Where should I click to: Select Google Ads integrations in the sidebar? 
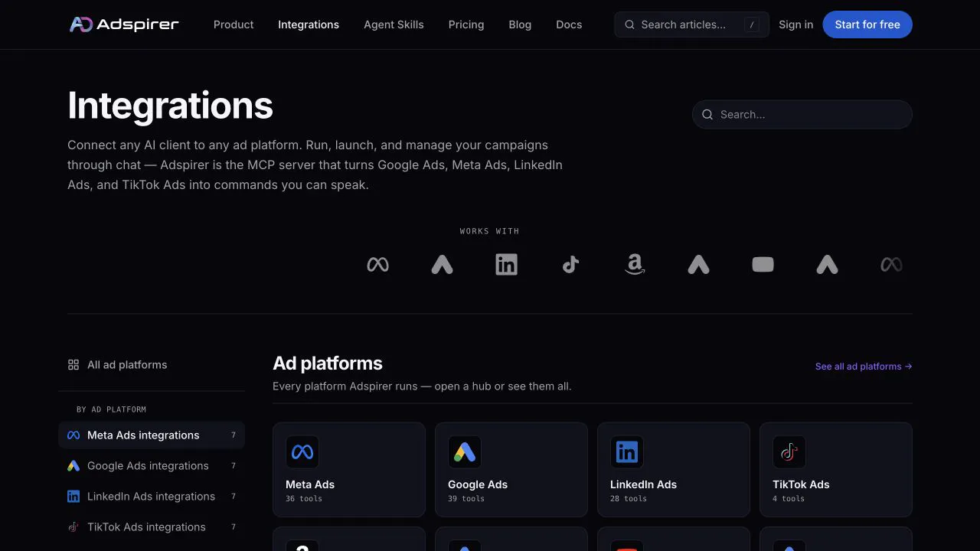[152, 466]
